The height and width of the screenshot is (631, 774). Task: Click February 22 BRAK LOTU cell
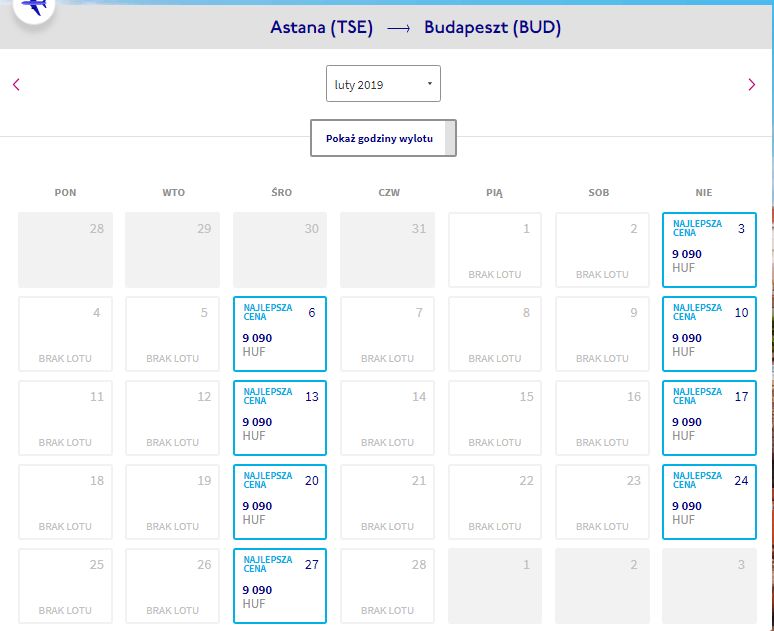495,502
